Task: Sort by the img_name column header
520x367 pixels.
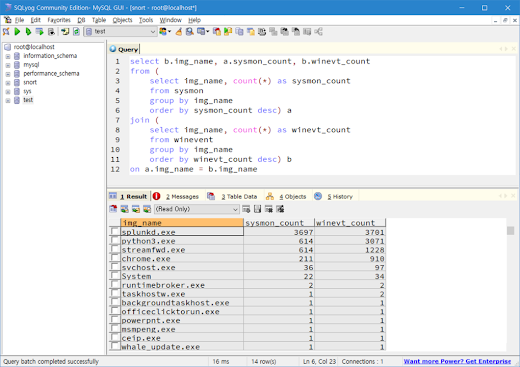Action: click(x=182, y=223)
